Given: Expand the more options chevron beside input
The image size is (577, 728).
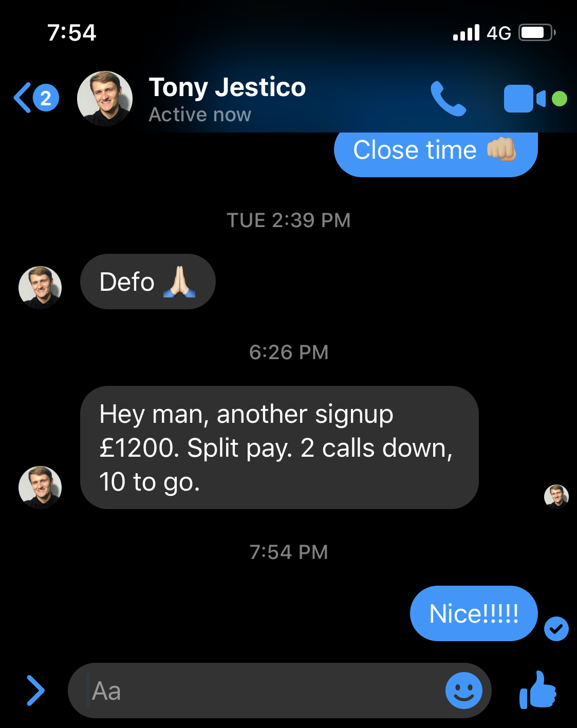Looking at the screenshot, I should coord(35,690).
